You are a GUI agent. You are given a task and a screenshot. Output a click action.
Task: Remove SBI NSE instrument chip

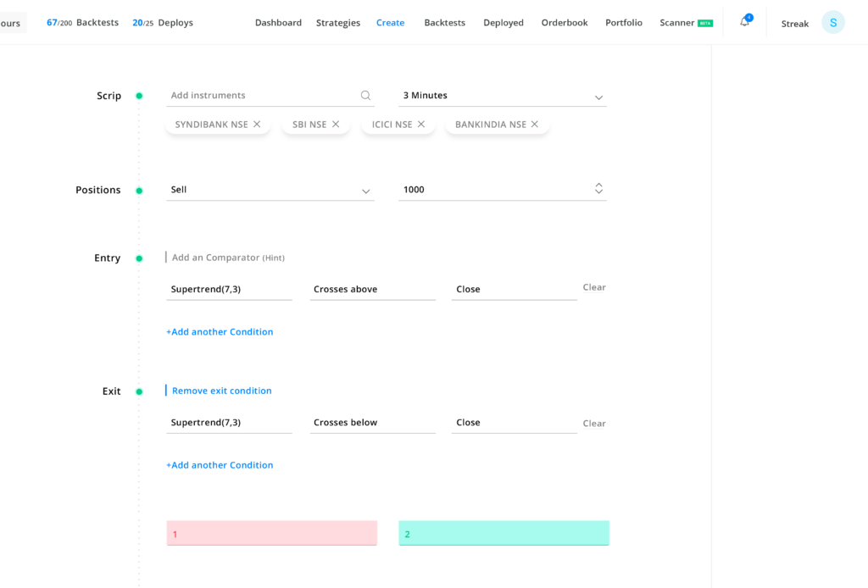tap(336, 125)
